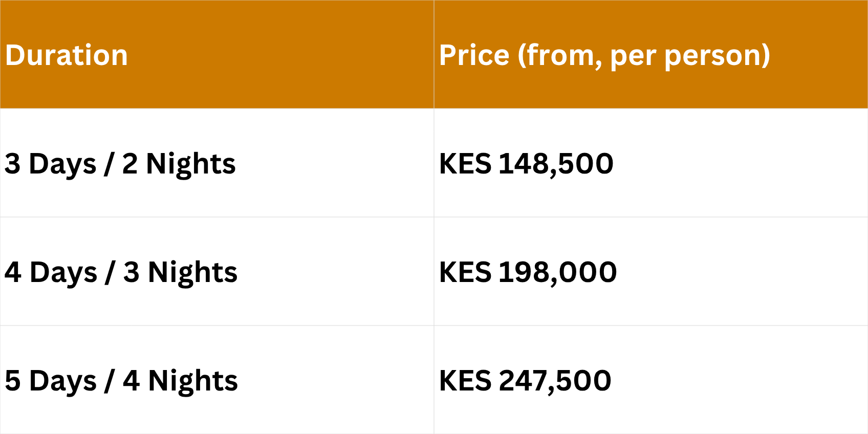Select the Price (from, per person) header cell
The height and width of the screenshot is (434, 868).
(604, 55)
